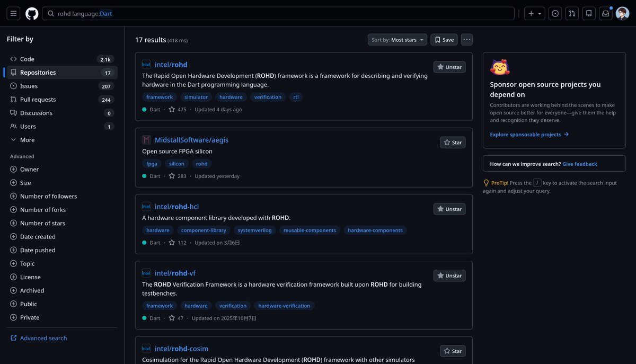Click the fpga topic tag
The height and width of the screenshot is (364, 636).
click(152, 164)
